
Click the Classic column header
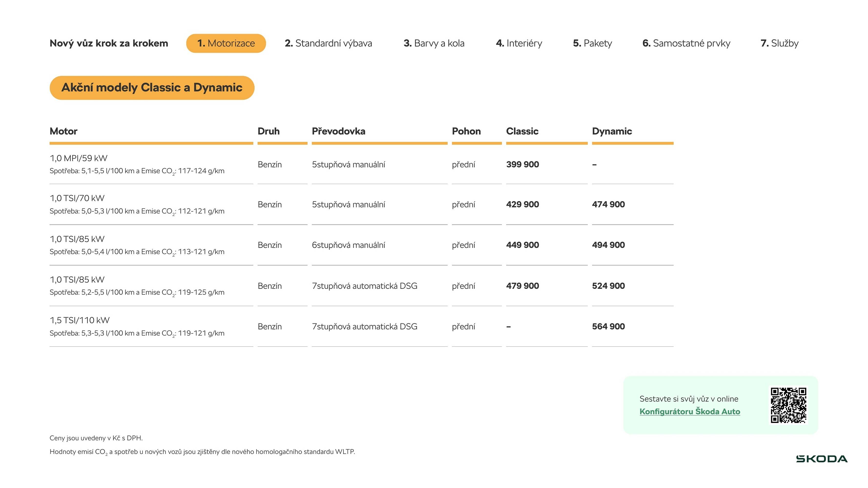522,131
